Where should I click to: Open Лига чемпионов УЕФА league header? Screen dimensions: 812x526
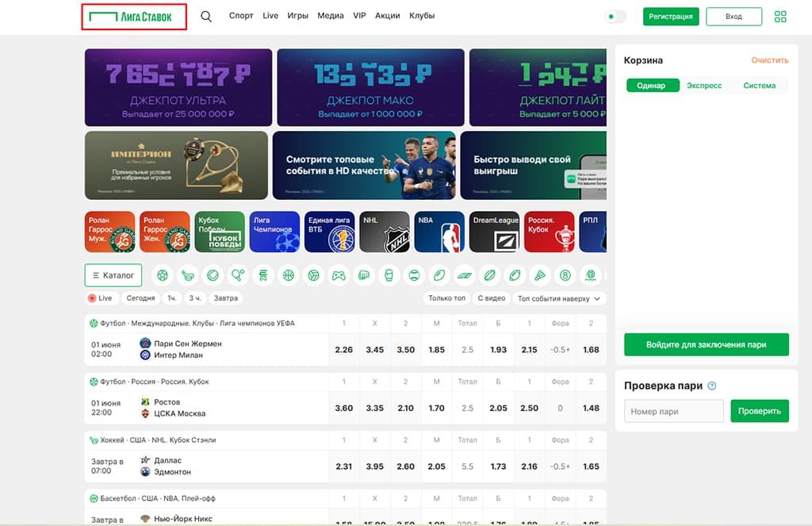(197, 324)
